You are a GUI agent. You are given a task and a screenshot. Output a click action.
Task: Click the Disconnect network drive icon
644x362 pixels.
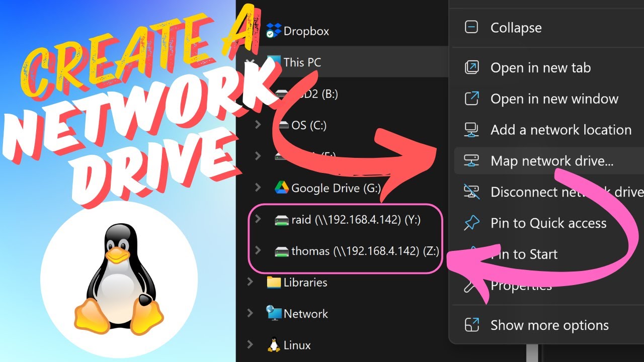(x=471, y=192)
